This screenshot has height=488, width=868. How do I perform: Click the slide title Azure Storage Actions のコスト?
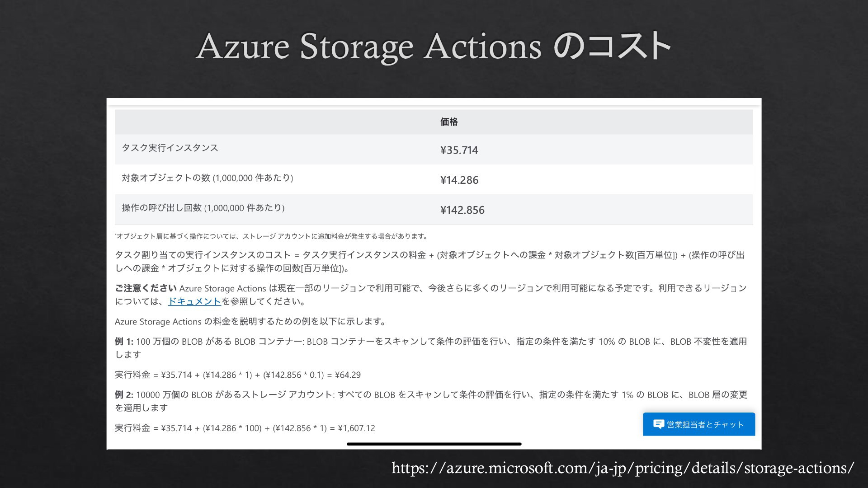coord(434,46)
